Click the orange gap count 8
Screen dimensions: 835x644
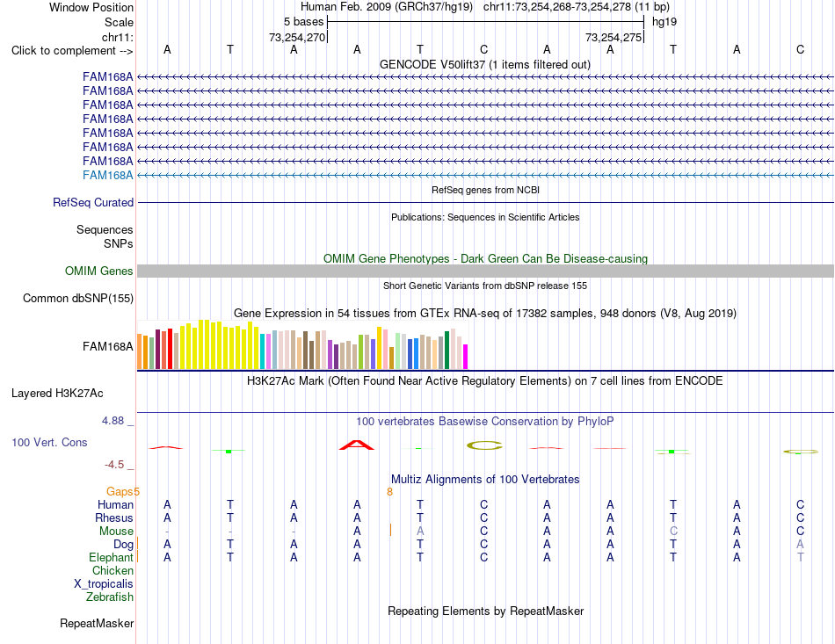tap(389, 492)
